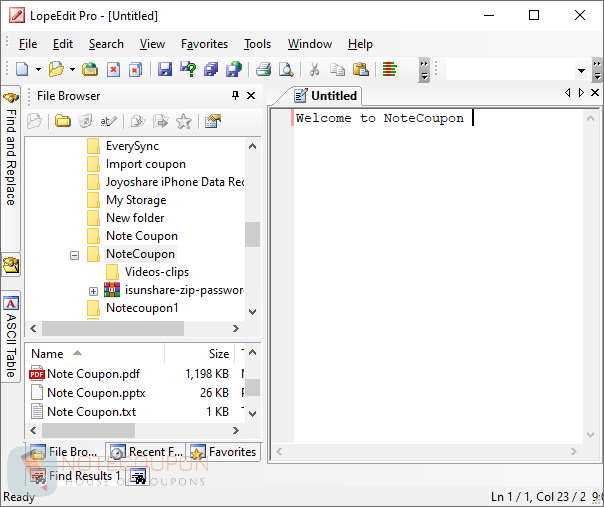Click the Rename icon in File Browser toolbar
The height and width of the screenshot is (507, 604).
[x=108, y=121]
